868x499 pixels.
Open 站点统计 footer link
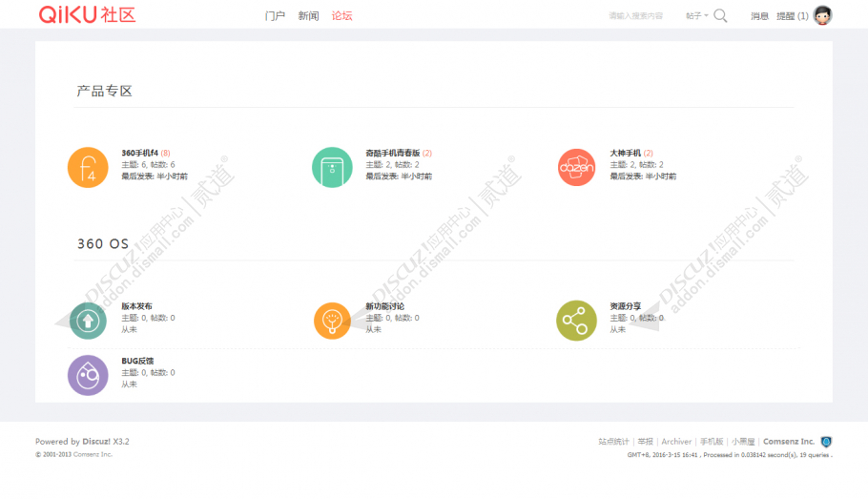point(613,442)
